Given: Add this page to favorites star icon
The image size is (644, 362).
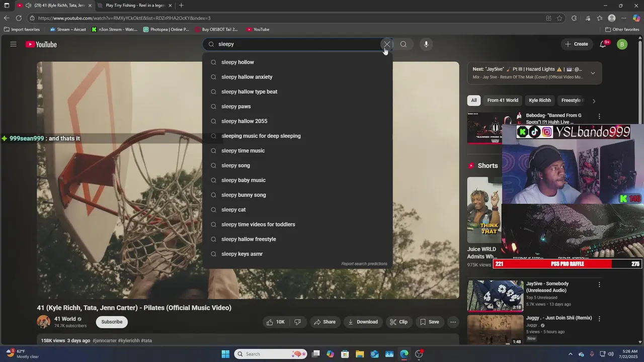Looking at the screenshot, I should (559, 18).
